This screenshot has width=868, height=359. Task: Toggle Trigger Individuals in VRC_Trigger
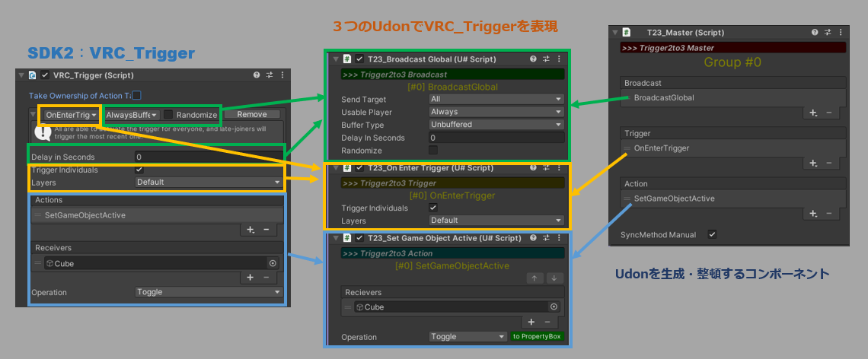[139, 170]
